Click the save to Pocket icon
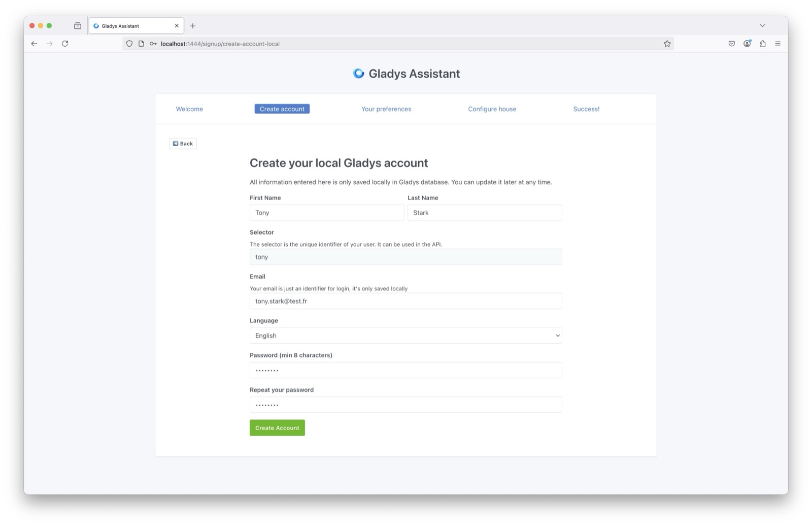The width and height of the screenshot is (812, 526). click(731, 44)
